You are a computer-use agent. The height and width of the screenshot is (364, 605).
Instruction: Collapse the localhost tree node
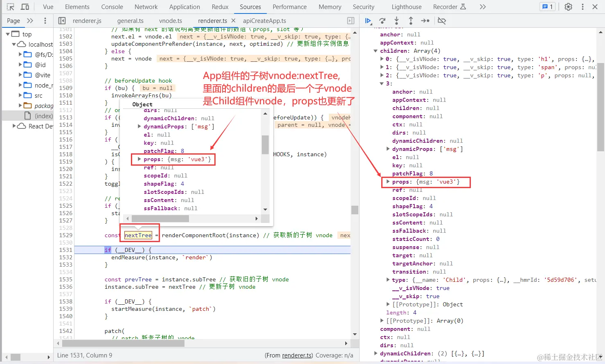click(14, 44)
